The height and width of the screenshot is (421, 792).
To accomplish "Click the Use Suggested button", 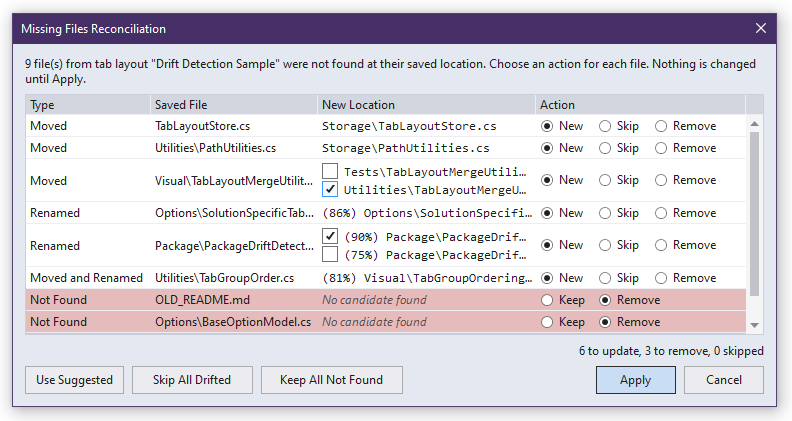I will point(74,380).
